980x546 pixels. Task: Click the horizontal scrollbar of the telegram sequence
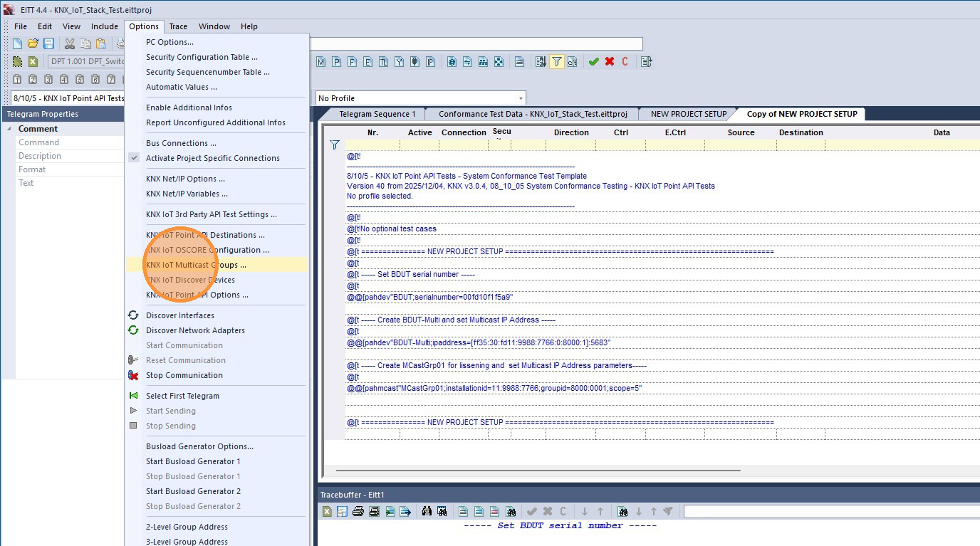pos(538,470)
